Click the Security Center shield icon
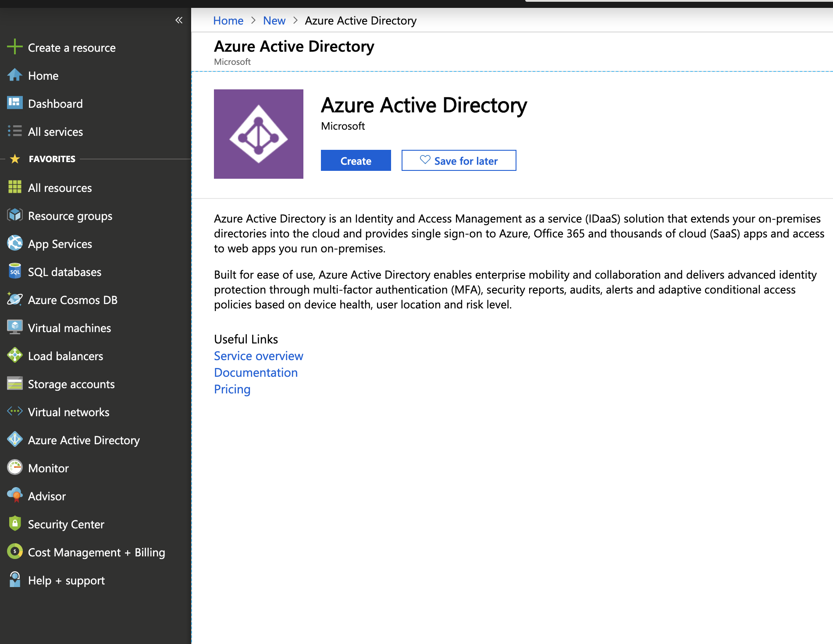 pos(15,524)
